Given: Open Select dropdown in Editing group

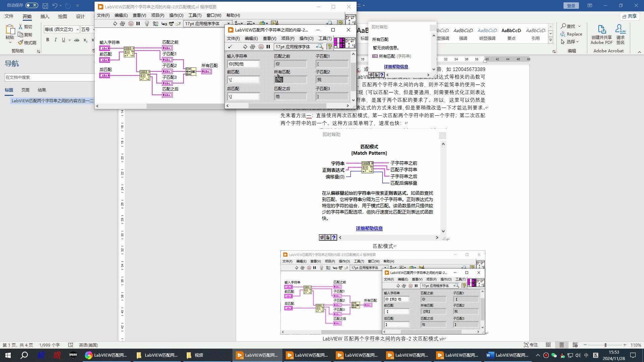Looking at the screenshot, I should pos(571,42).
